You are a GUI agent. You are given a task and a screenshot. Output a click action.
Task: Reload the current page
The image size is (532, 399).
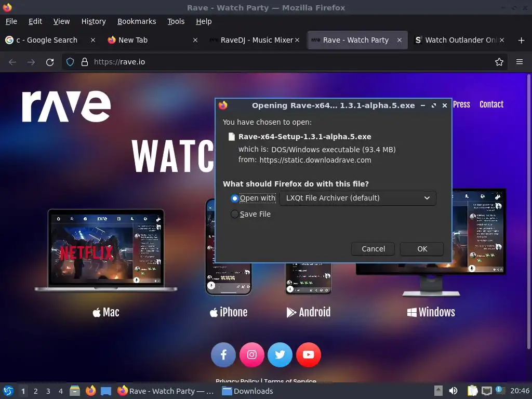point(50,62)
